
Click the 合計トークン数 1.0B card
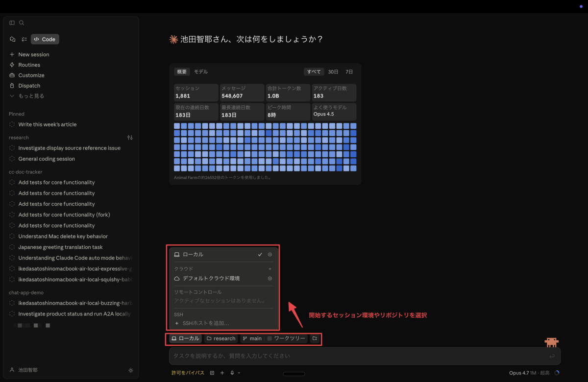[288, 93]
